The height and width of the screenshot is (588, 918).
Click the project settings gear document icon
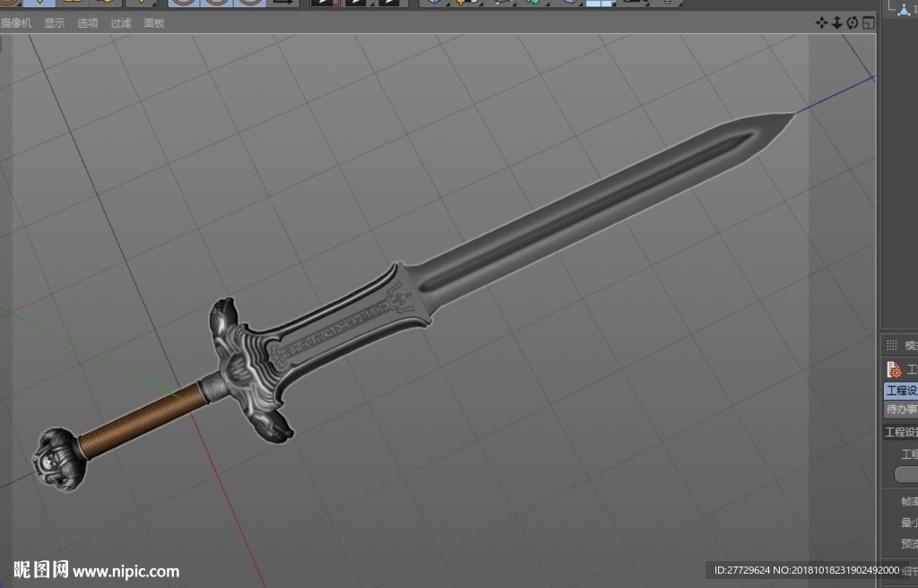click(894, 369)
